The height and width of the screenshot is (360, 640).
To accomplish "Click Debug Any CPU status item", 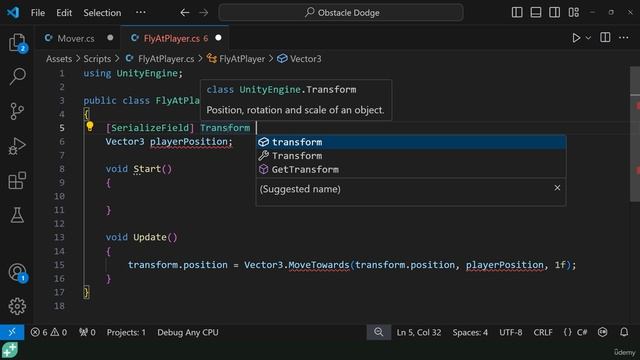I will click(x=188, y=332).
